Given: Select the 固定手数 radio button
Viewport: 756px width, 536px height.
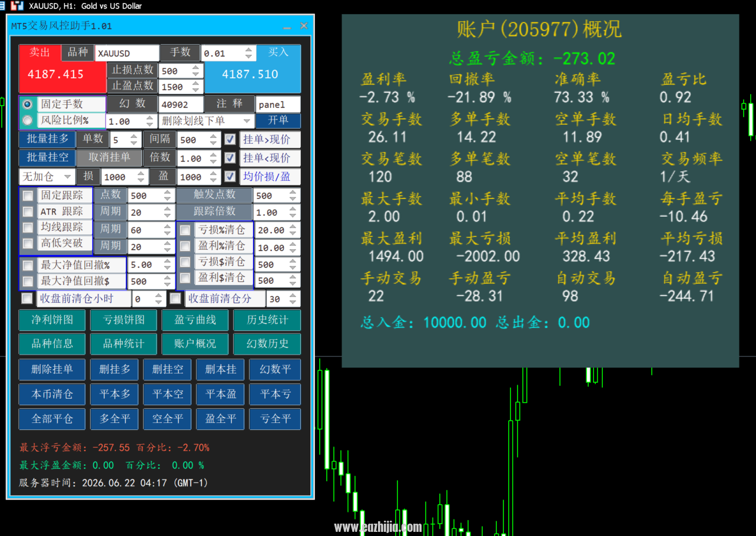Looking at the screenshot, I should [x=27, y=104].
